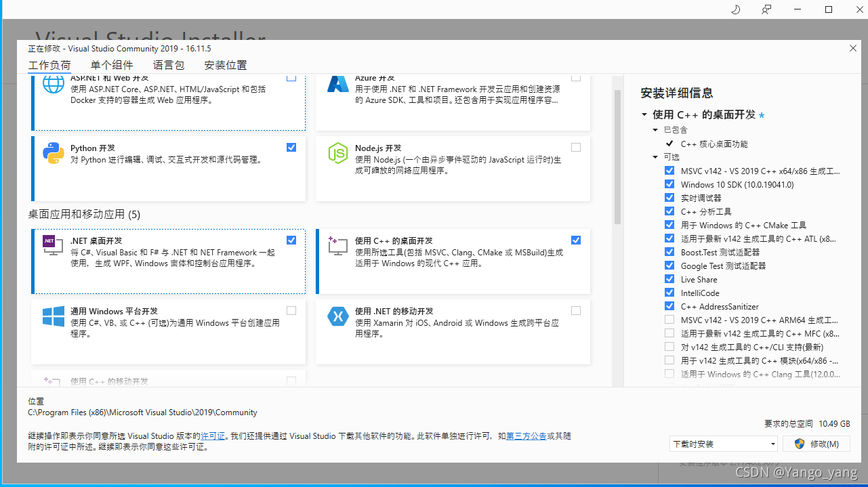The height and width of the screenshot is (487, 868).
Task: Click the feedback icon in the title bar
Action: (766, 9)
